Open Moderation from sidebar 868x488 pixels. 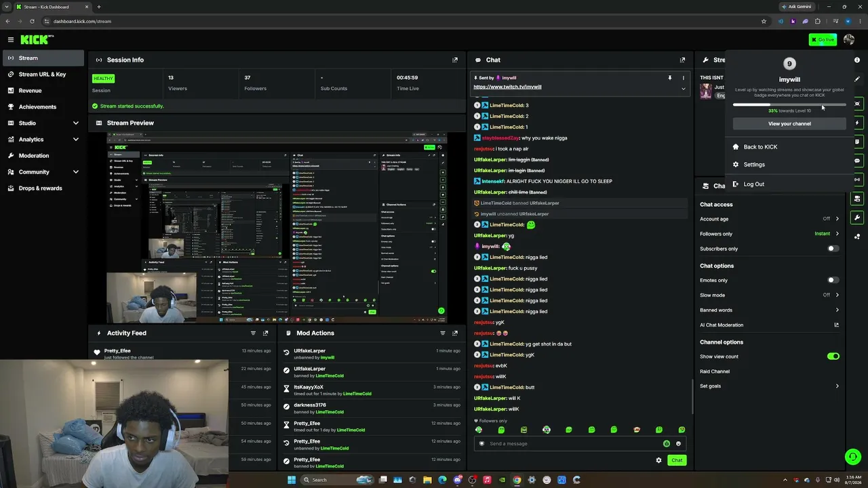click(x=43, y=156)
